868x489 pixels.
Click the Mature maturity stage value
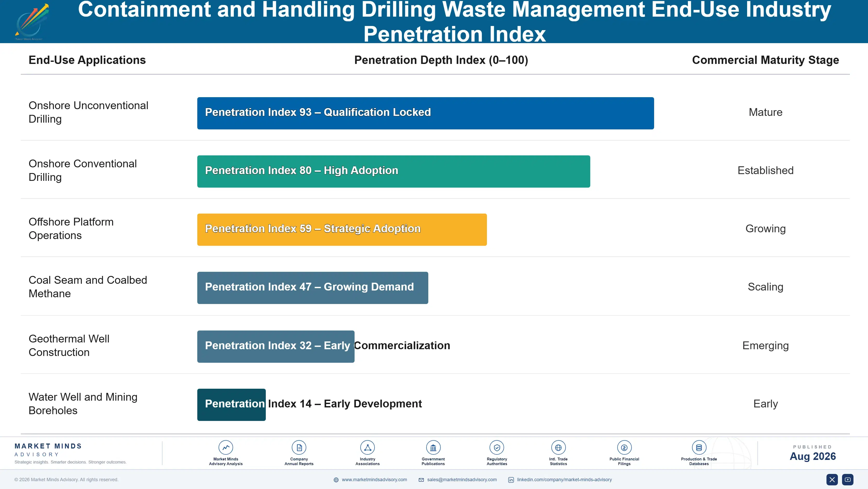[x=765, y=112]
